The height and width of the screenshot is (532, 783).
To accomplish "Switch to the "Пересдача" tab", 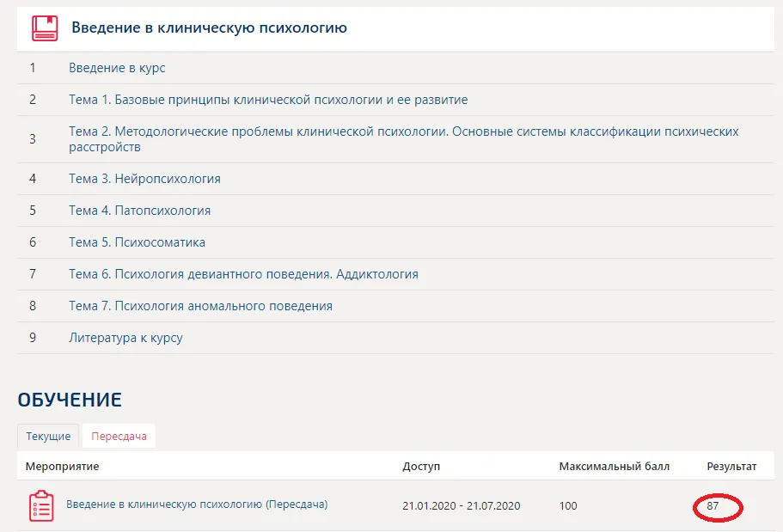I will tap(119, 436).
